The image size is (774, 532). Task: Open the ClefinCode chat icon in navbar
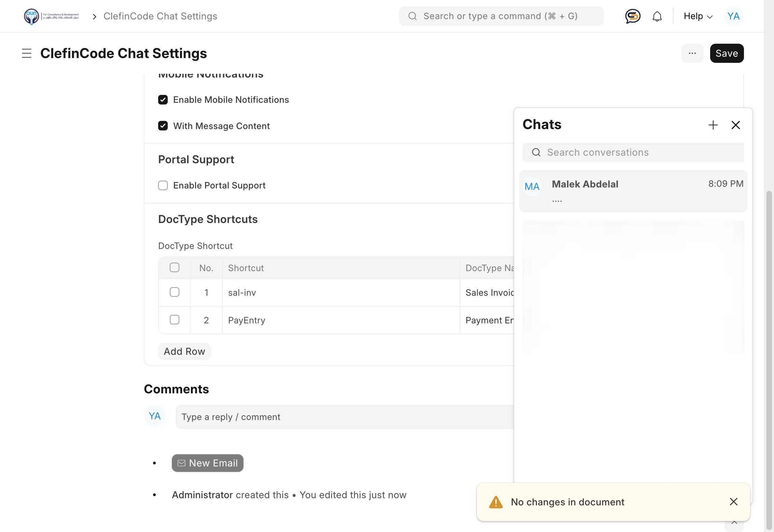tap(633, 16)
